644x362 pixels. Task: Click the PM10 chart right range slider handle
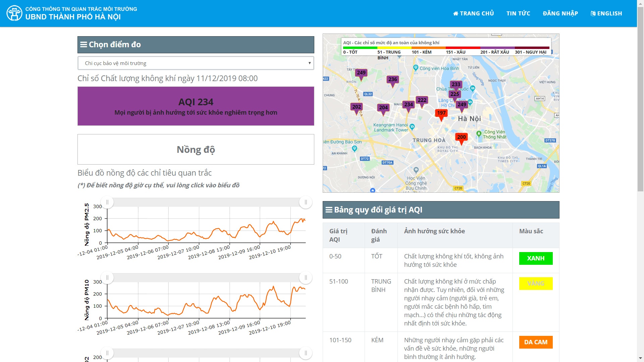tap(306, 278)
